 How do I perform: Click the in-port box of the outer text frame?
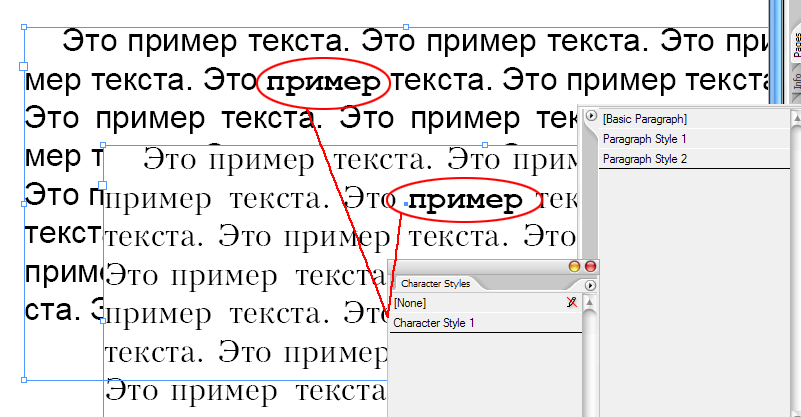point(23,66)
